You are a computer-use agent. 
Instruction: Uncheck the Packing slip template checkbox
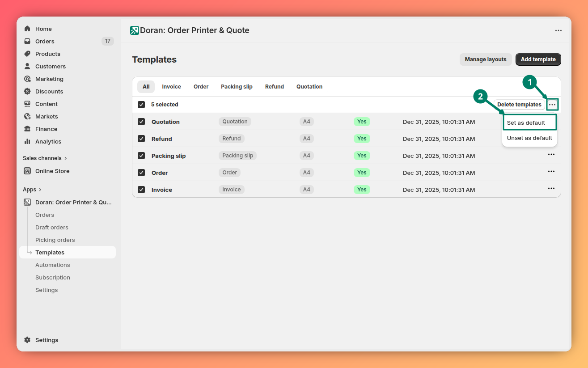click(x=141, y=156)
